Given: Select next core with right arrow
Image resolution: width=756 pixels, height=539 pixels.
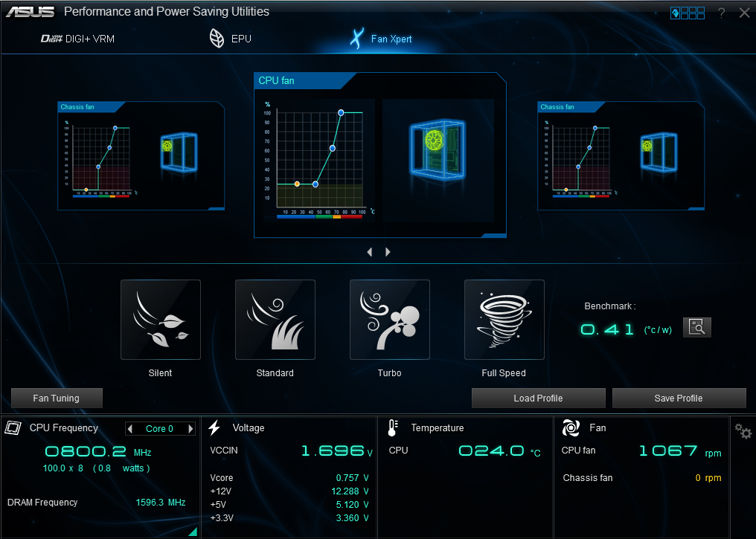Looking at the screenshot, I should pos(191,429).
